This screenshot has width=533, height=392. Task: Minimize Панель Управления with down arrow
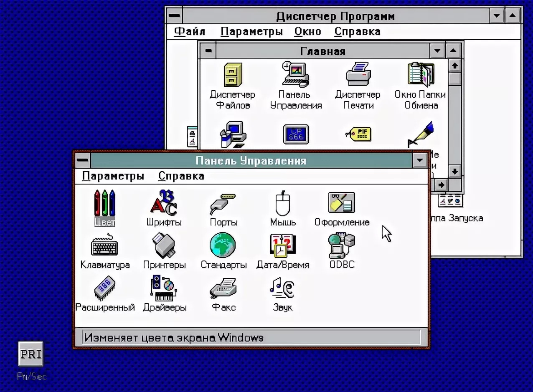coord(420,160)
